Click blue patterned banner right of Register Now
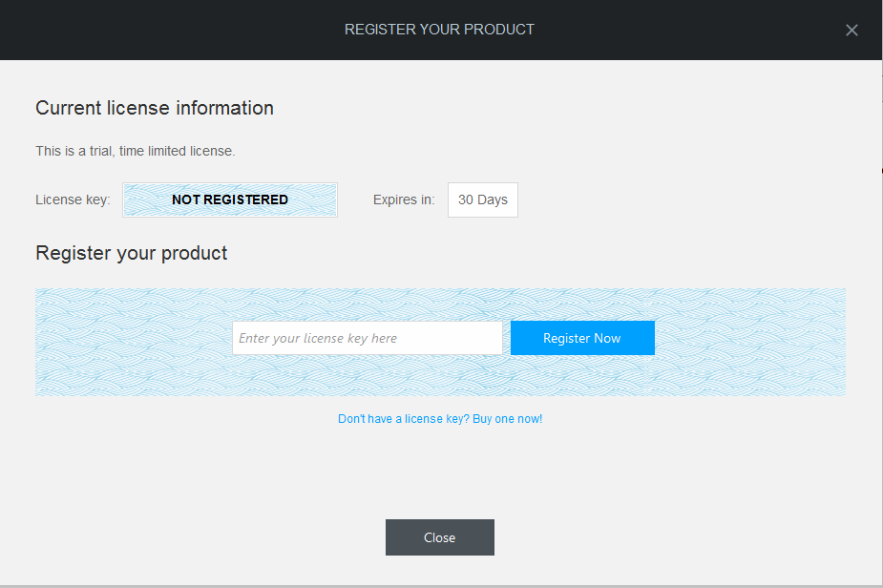This screenshot has width=883, height=588. (750, 342)
